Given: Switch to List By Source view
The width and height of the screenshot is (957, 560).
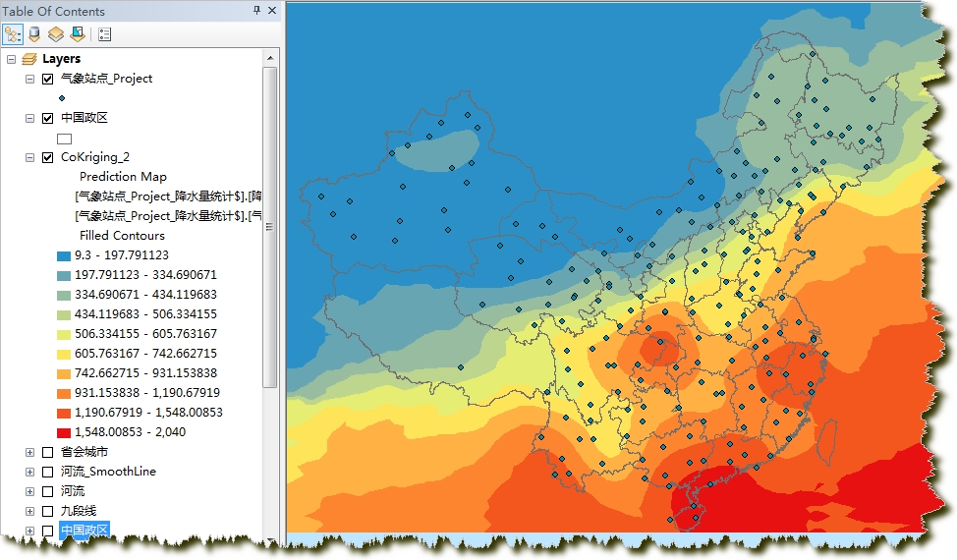Looking at the screenshot, I should point(34,34).
